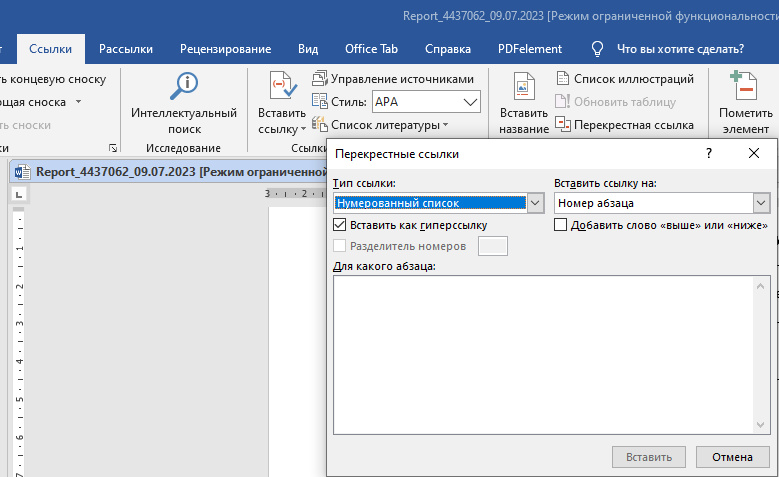Switch to the Рассылки tab
This screenshot has width=779, height=477.
pos(125,48)
